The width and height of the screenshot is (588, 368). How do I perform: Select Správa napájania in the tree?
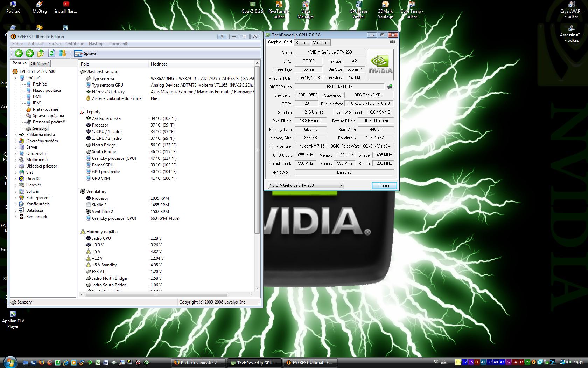[48, 116]
